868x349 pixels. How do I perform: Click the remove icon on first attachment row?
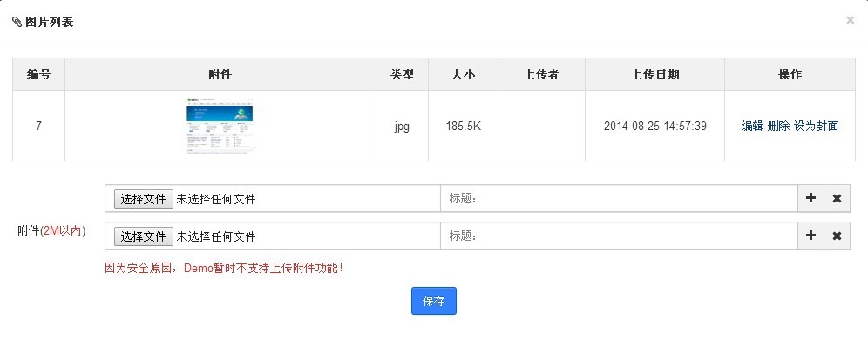coord(837,198)
